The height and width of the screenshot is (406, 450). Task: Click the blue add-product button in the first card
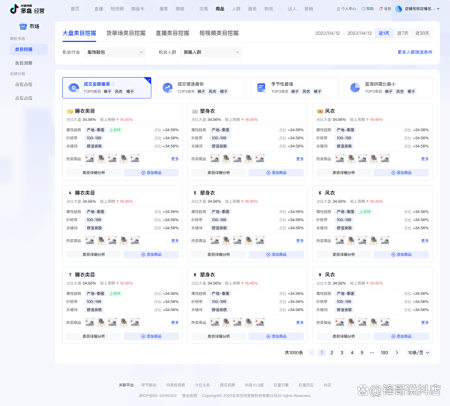point(151,173)
